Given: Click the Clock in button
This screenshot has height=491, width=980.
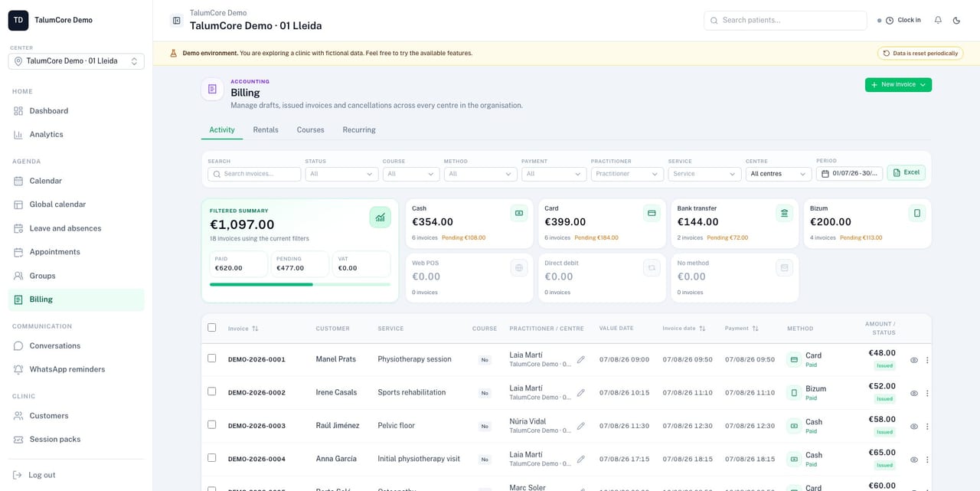Looking at the screenshot, I should click(x=903, y=20).
